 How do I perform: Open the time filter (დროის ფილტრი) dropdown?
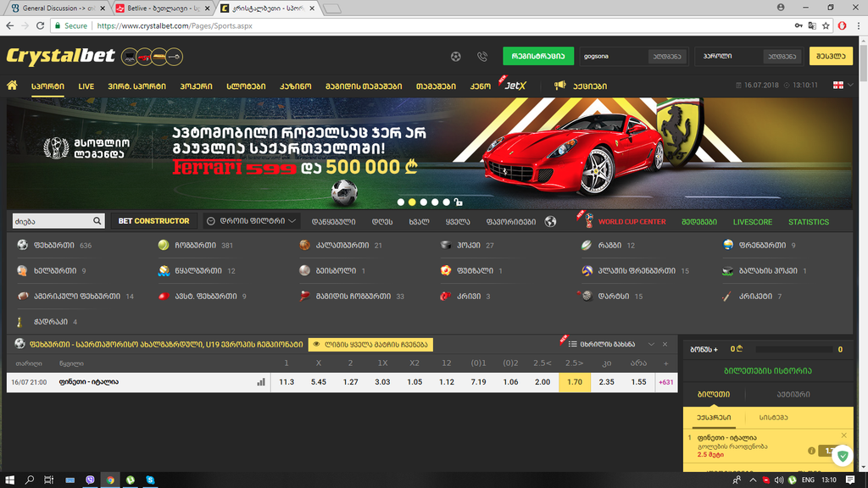point(251,221)
